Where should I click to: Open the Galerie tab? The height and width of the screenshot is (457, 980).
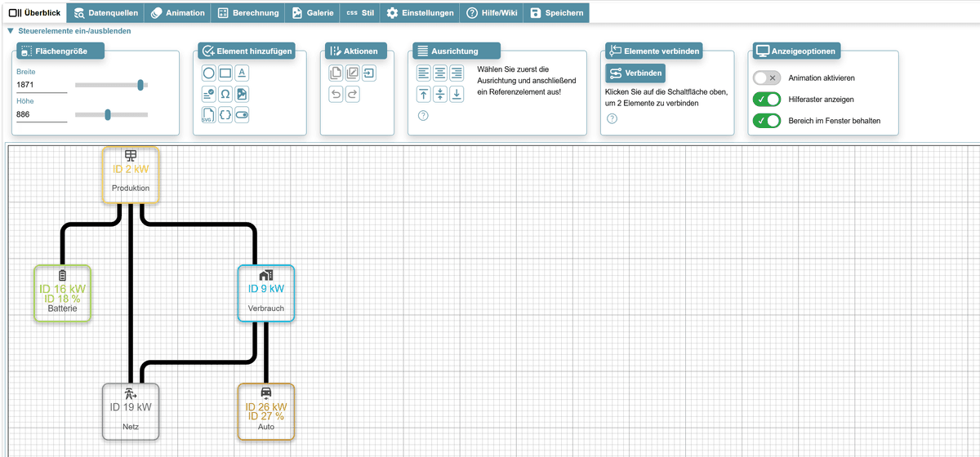(x=312, y=13)
